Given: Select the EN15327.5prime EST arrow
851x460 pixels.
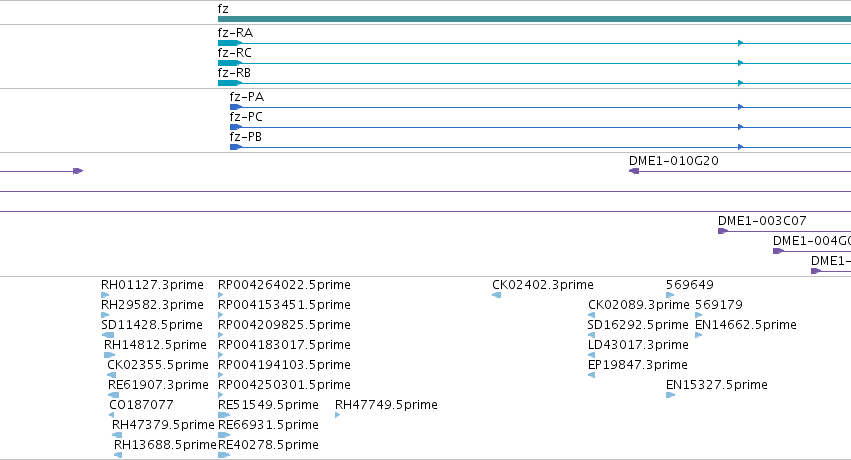Looking at the screenshot, I should point(670,395).
